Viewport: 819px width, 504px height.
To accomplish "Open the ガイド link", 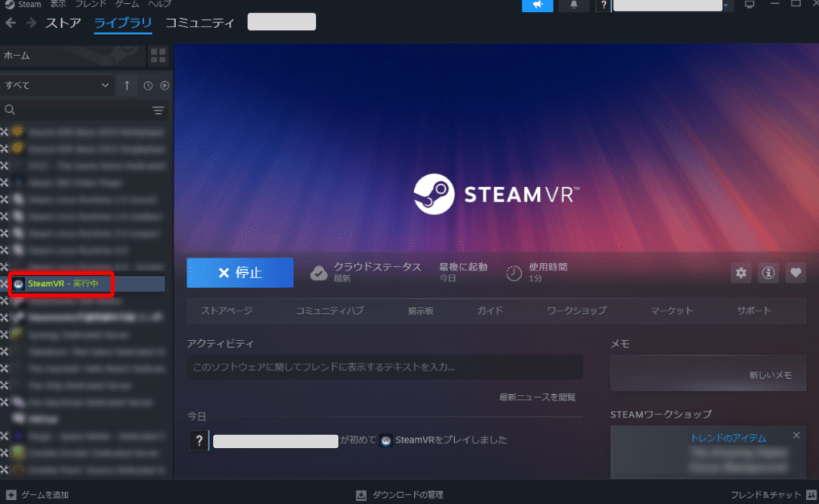I will [x=490, y=311].
